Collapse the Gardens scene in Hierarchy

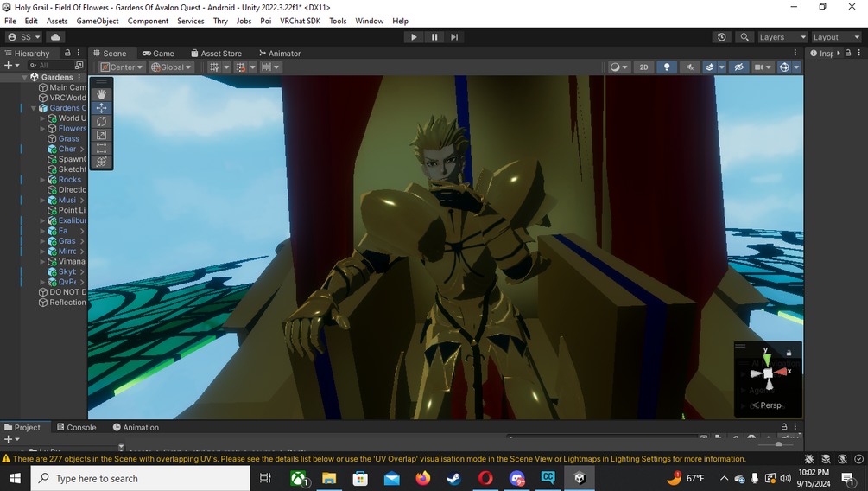point(25,77)
